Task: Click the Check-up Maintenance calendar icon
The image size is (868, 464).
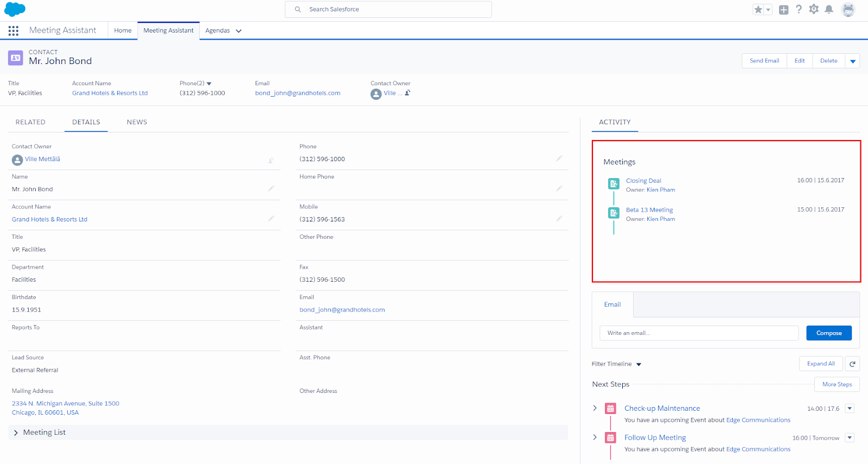Action: (610, 409)
